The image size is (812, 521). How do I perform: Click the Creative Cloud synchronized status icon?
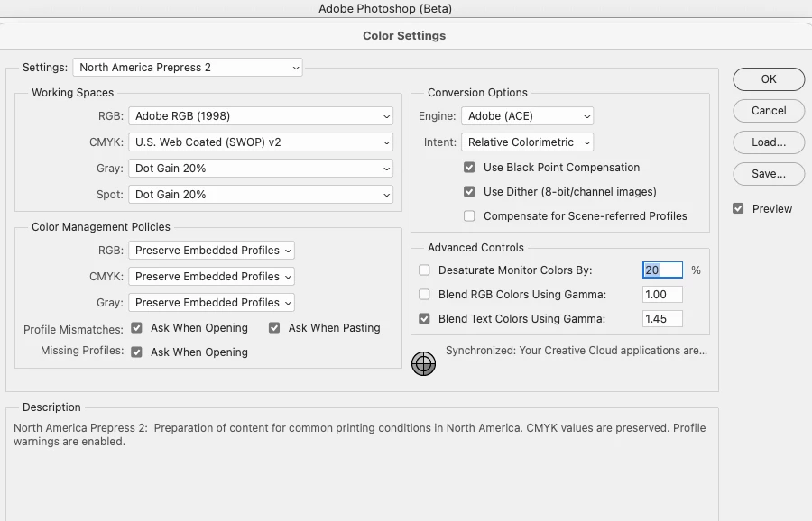pyautogui.click(x=423, y=364)
